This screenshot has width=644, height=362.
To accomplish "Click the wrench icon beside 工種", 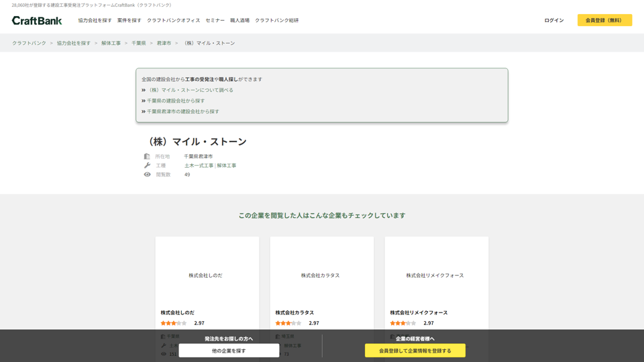I will (x=147, y=166).
